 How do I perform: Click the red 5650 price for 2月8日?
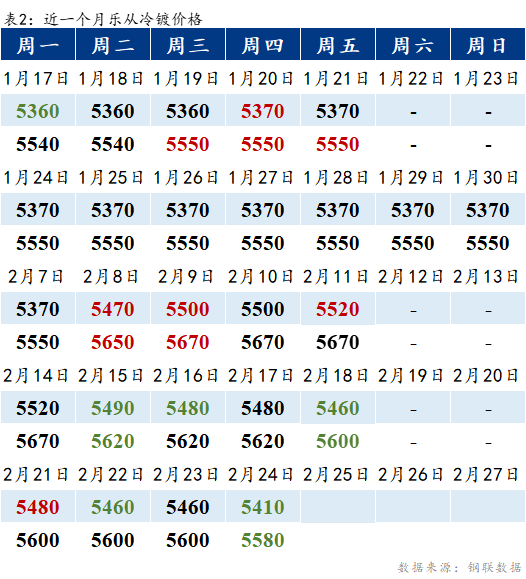coord(113,342)
